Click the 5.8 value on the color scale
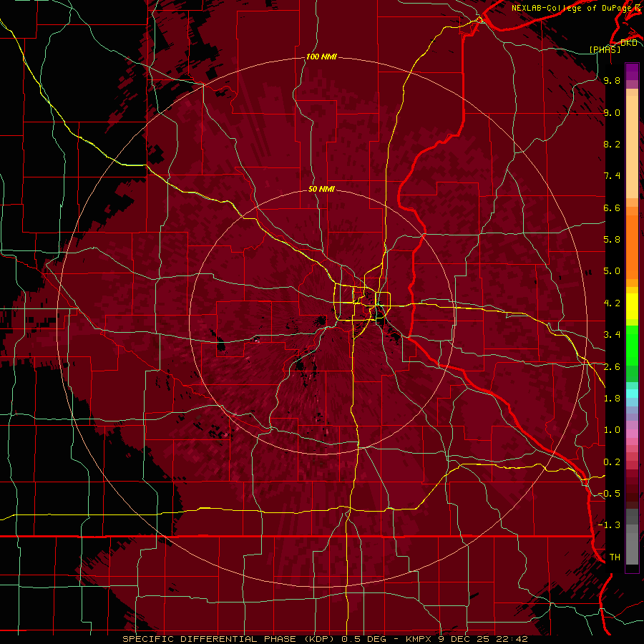Image resolution: width=644 pixels, height=644 pixels. pos(612,240)
